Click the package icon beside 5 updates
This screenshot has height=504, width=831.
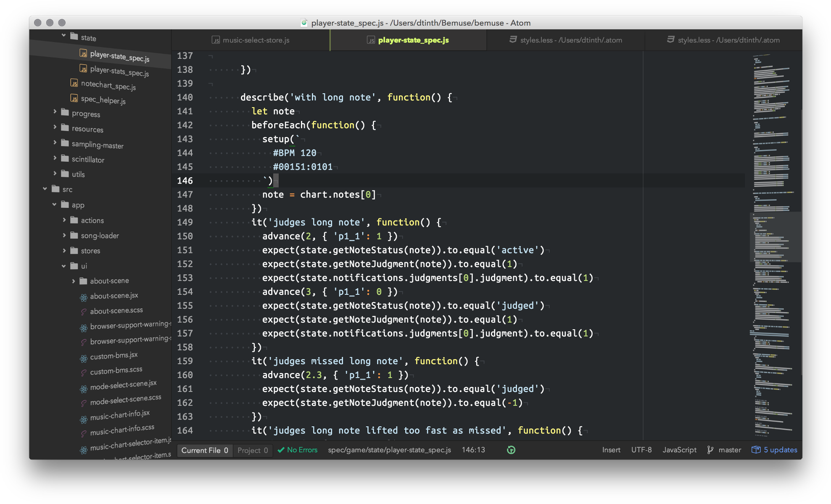tap(756, 450)
